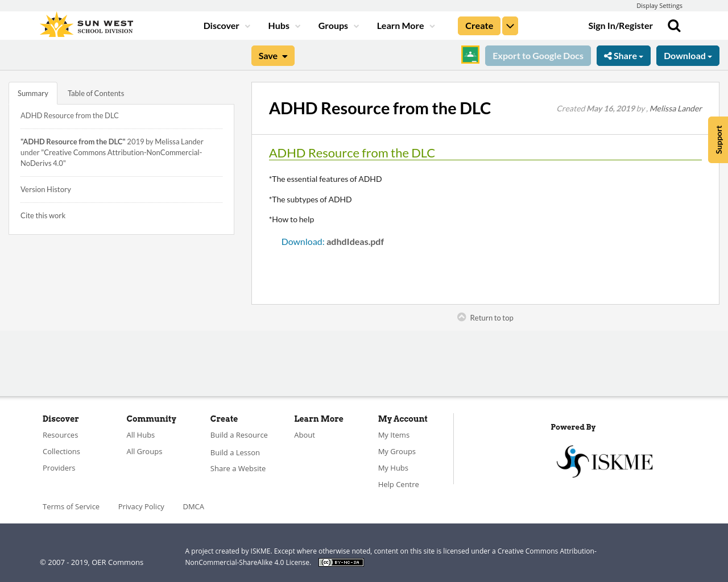This screenshot has width=728, height=582.
Task: Expand the Create menu chevron
Action: (x=510, y=25)
